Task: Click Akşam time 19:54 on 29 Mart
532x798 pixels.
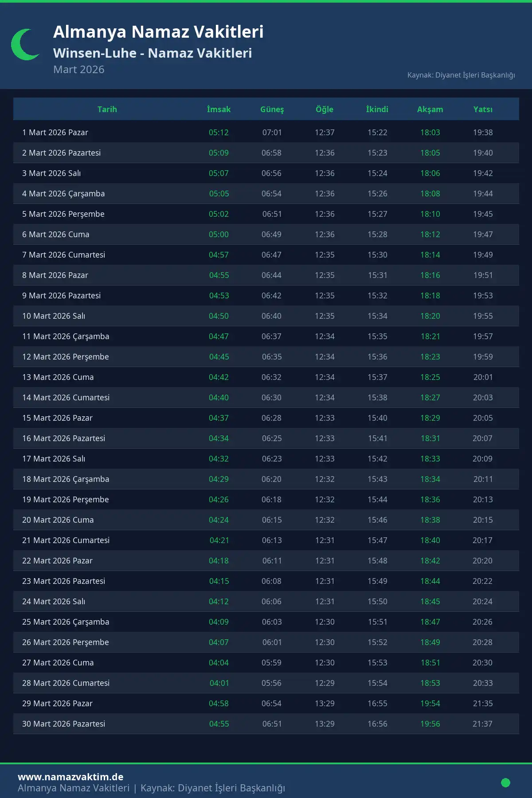Action: point(430,704)
